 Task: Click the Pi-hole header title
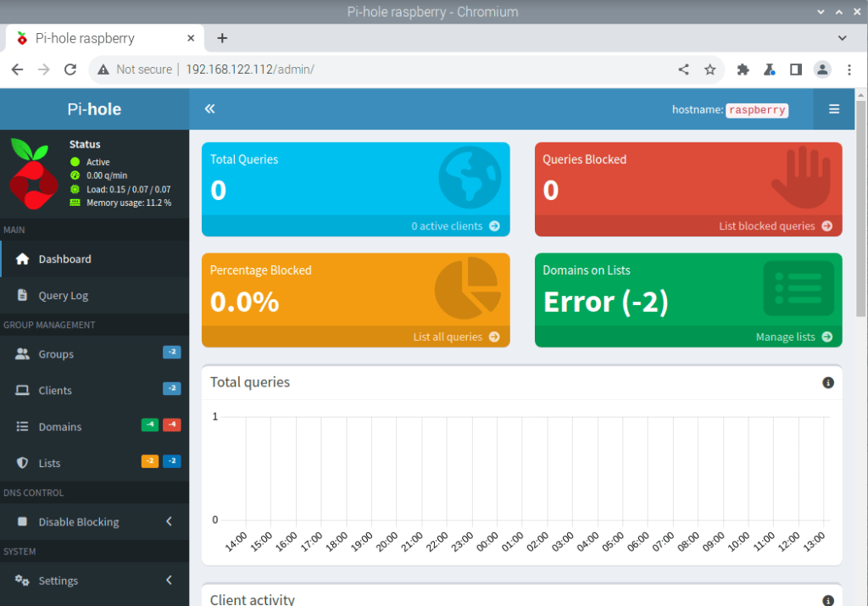[94, 109]
